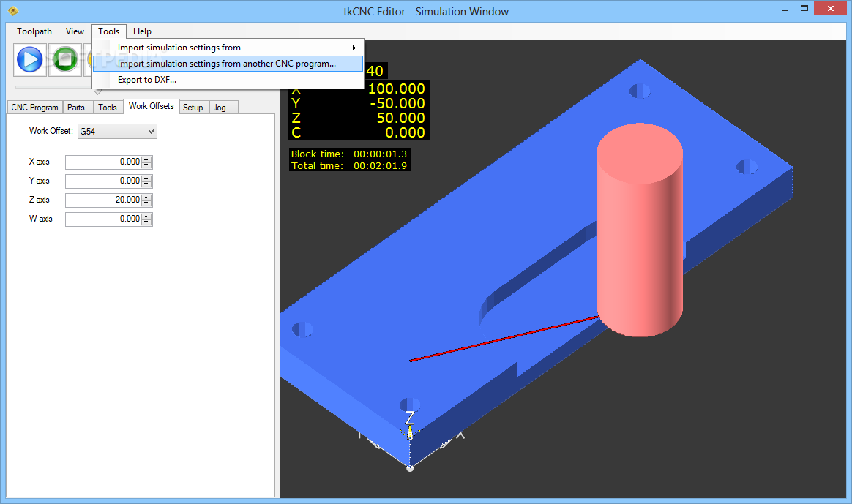Click the X coordinate value 100.000

pyautogui.click(x=396, y=89)
